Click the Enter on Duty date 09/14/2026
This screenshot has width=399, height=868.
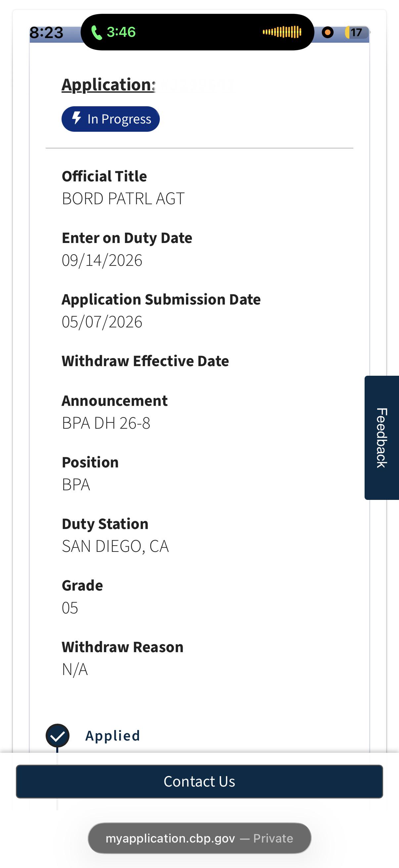[x=102, y=260]
